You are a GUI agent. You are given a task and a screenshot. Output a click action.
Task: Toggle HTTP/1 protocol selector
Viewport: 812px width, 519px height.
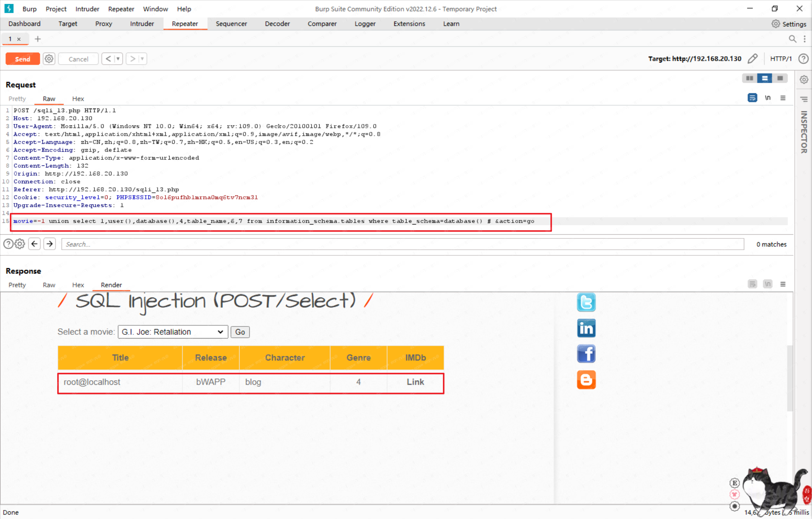click(x=781, y=59)
